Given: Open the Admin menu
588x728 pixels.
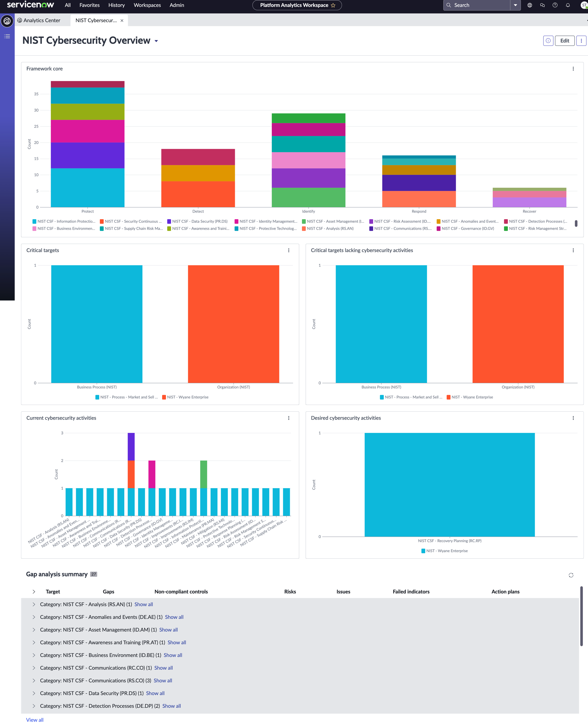Looking at the screenshot, I should [177, 5].
